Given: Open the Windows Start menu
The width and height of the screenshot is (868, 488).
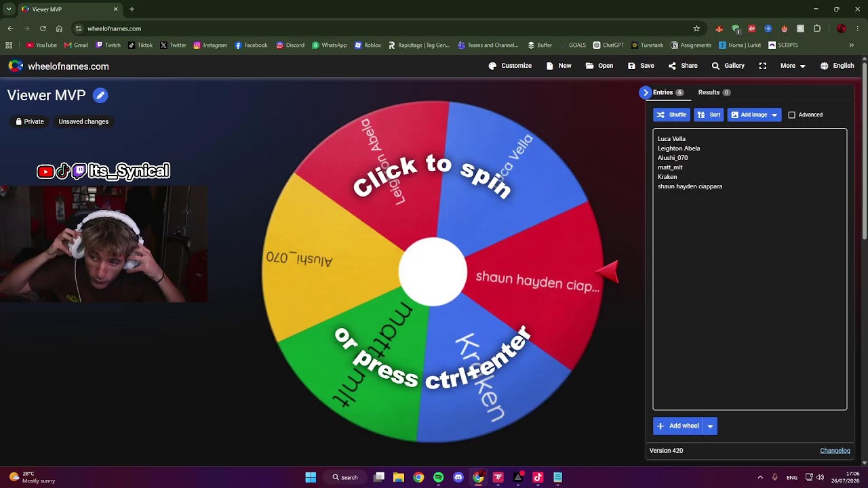Looking at the screenshot, I should [x=311, y=477].
